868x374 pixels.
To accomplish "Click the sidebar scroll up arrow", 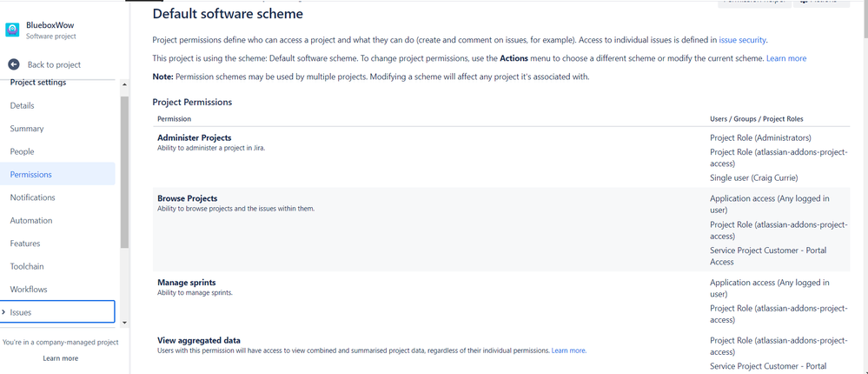I will (124, 84).
